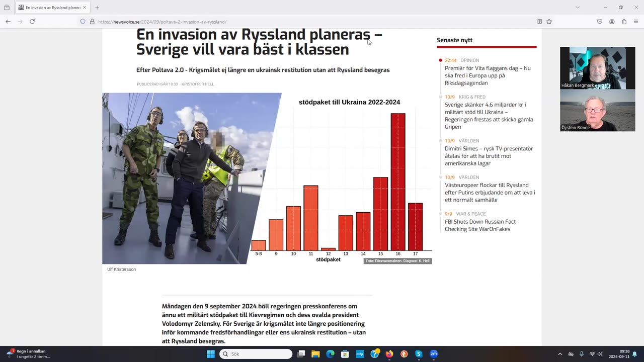Expand the hidden system tray icons chevron
Screen dimensions: 644x362
pos(560,354)
